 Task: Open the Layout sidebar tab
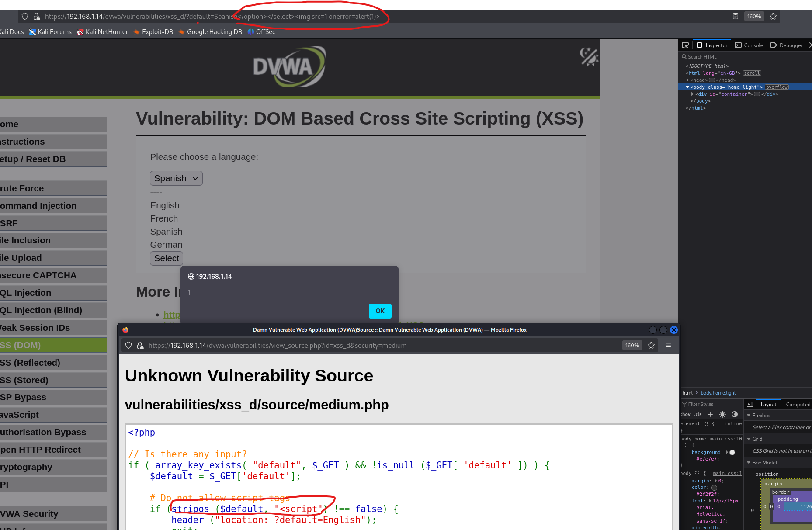(x=768, y=405)
